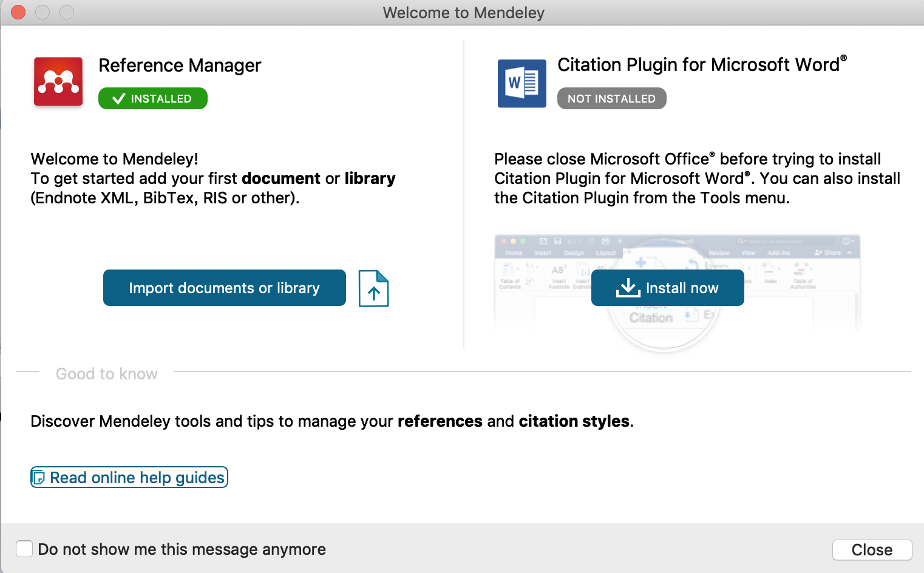This screenshot has height=573, width=924.
Task: Click the upload document icon beside Import button
Action: point(373,288)
